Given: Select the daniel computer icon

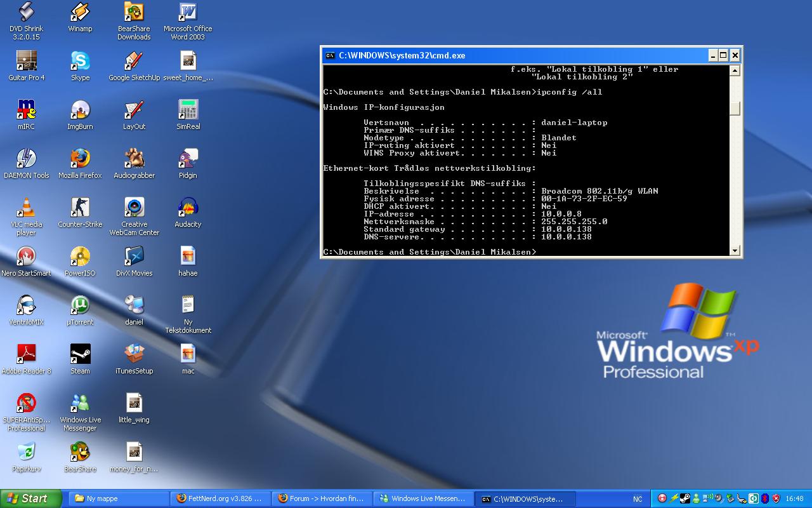Looking at the screenshot, I should coord(134,311).
